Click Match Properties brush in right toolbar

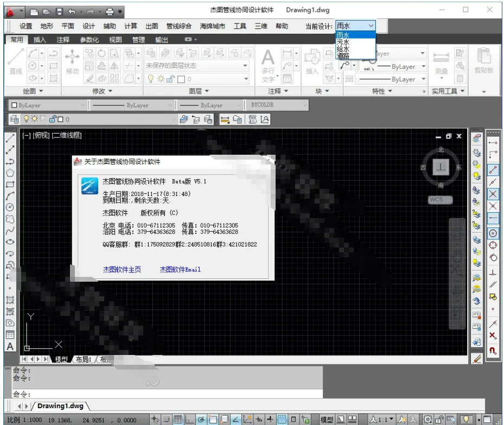tap(477, 358)
